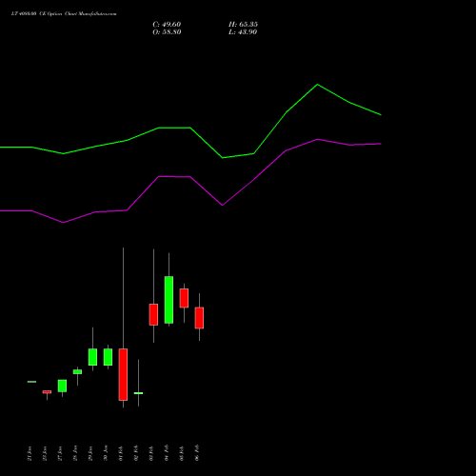Viewport: 476px width, 476px height.
Task: Click the chart title text at top left
Action: [x=64, y=14]
